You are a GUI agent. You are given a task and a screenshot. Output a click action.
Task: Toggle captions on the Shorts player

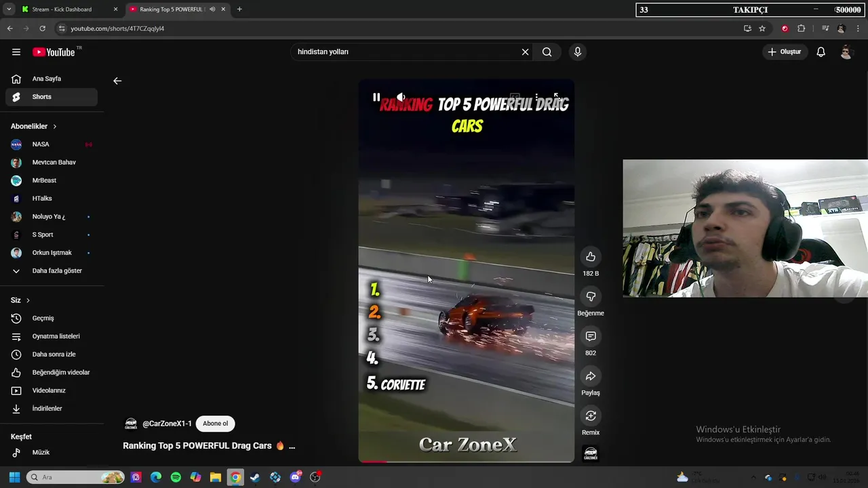click(x=515, y=98)
